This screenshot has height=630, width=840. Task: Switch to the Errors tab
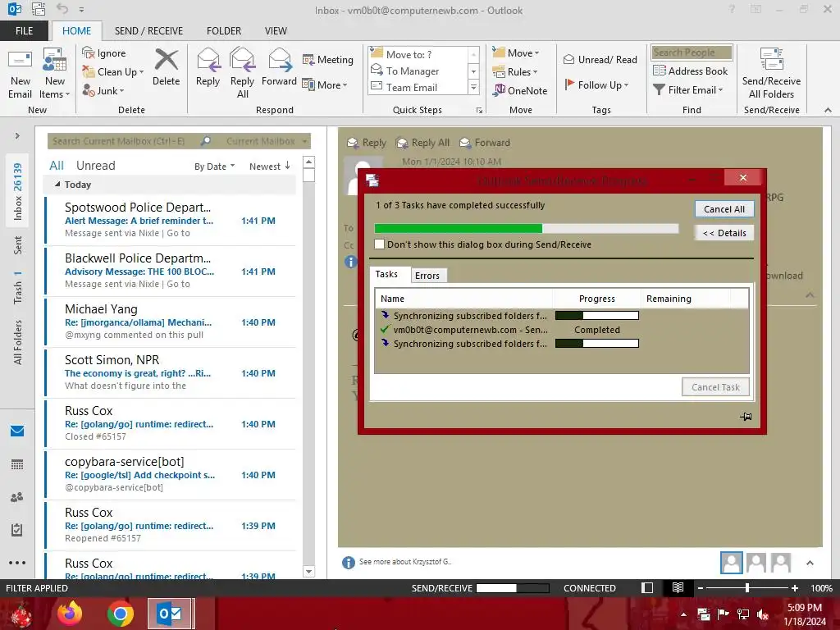tap(427, 276)
